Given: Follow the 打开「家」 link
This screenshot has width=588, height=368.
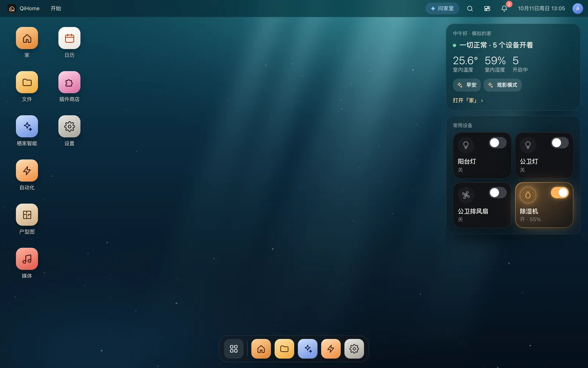Looking at the screenshot, I should pyautogui.click(x=468, y=100).
